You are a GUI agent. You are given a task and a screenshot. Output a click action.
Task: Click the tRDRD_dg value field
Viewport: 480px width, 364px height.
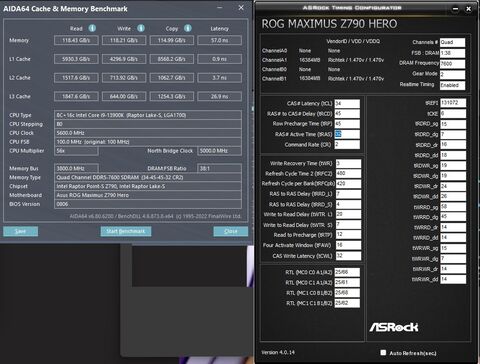pyautogui.click(x=453, y=134)
